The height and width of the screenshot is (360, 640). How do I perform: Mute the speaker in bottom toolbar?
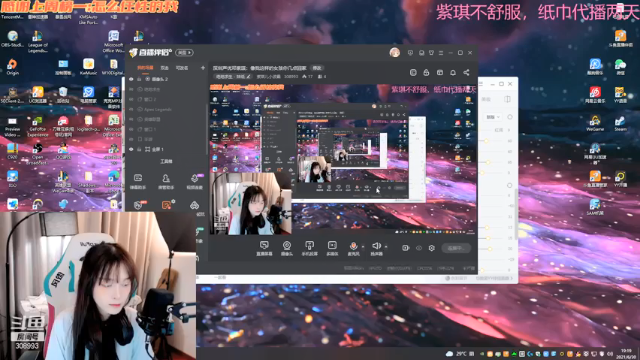[x=376, y=247]
